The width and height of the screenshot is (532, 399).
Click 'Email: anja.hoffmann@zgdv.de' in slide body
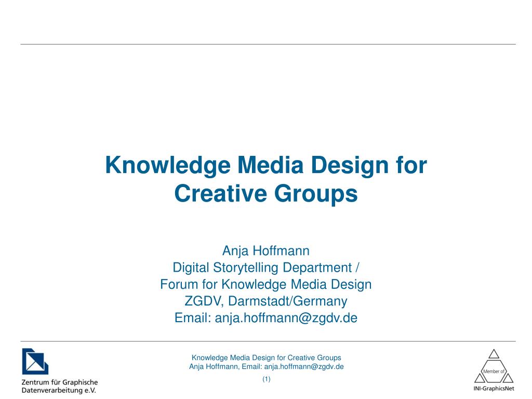coord(266,318)
